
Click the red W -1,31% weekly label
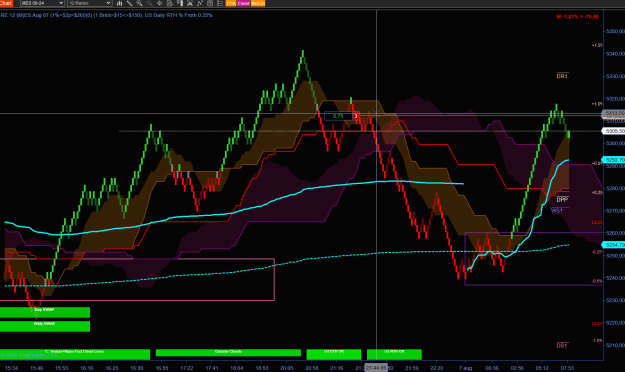(577, 17)
